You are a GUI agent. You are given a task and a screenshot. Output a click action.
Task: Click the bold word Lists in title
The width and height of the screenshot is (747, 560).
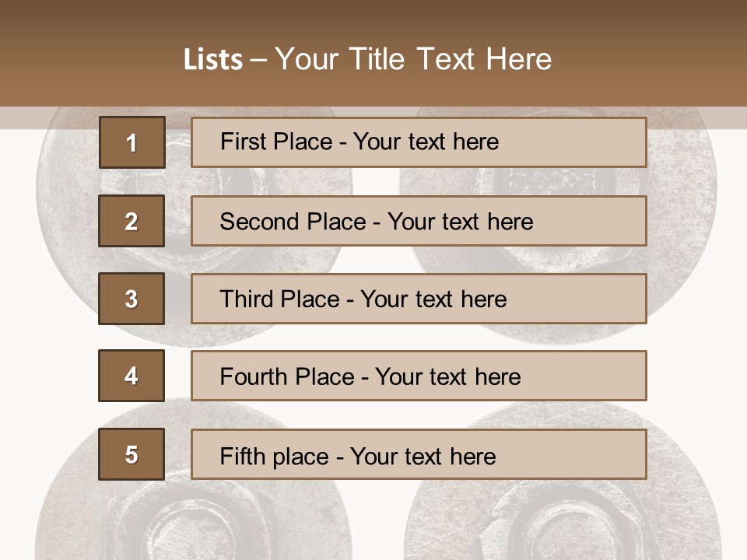point(213,60)
